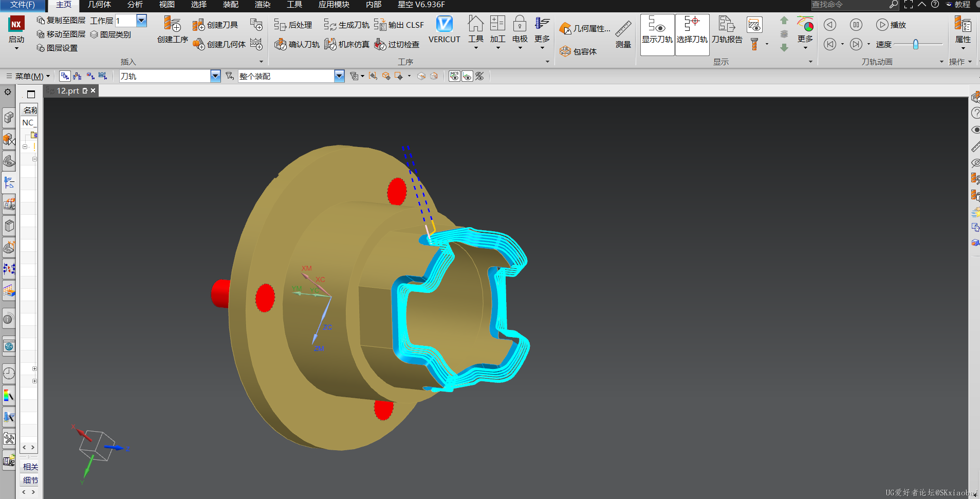
Task: Click 移动至图层 (Move to Layer)
Action: tap(61, 34)
